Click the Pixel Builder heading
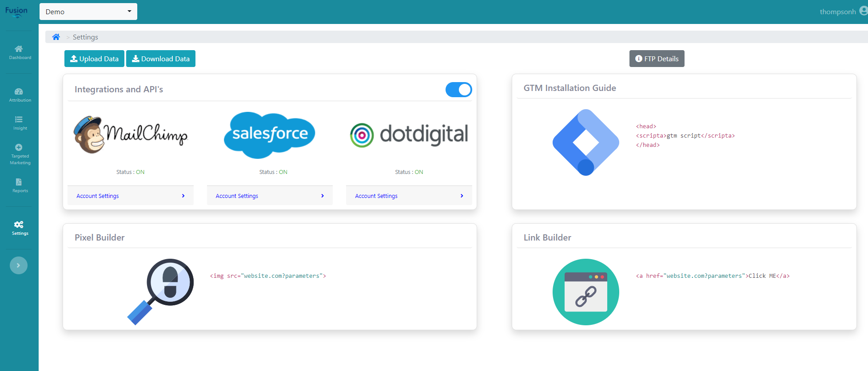 tap(100, 237)
